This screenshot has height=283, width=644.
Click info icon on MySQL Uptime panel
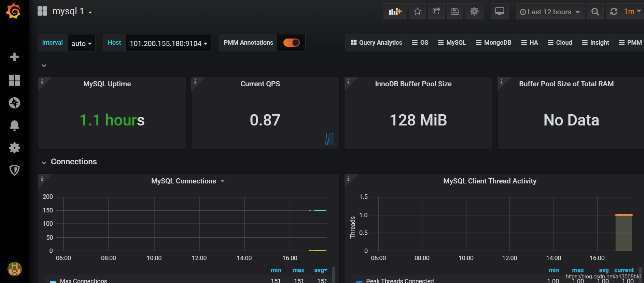(x=42, y=81)
